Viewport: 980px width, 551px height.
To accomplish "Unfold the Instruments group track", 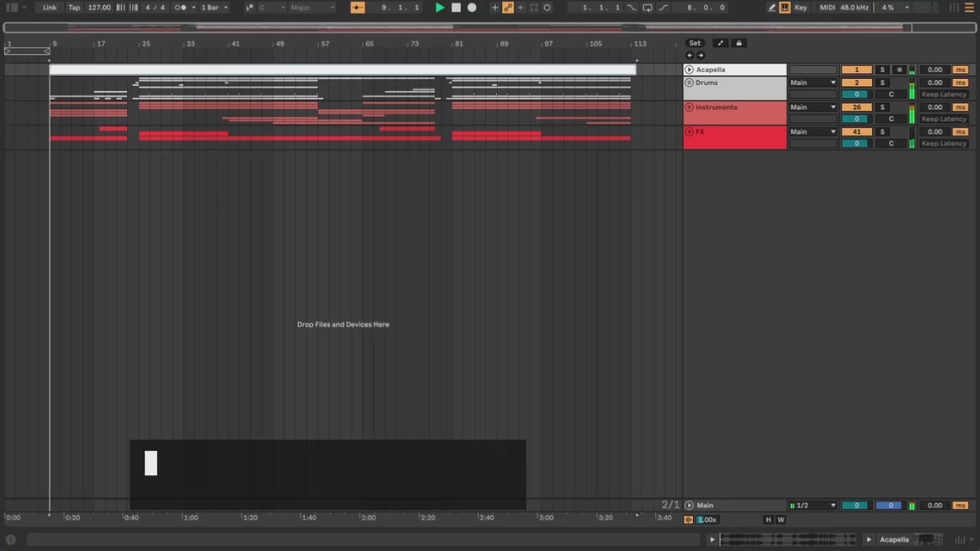I will click(689, 107).
